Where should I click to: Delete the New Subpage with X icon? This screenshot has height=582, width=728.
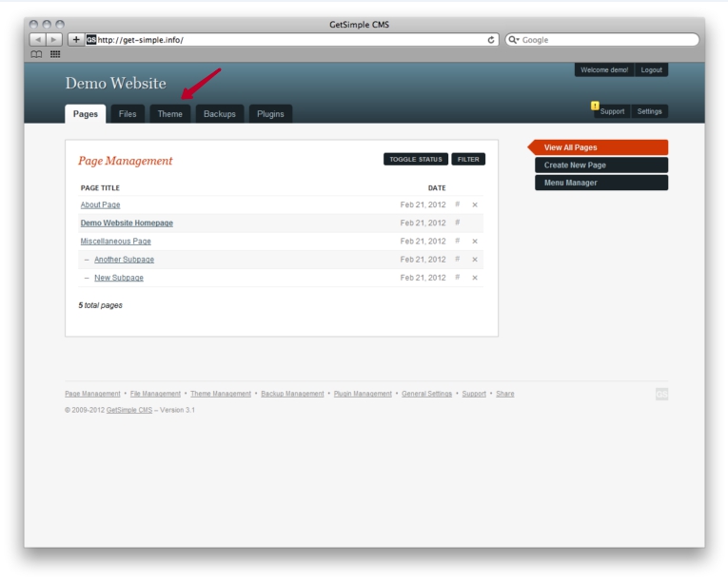pos(475,278)
